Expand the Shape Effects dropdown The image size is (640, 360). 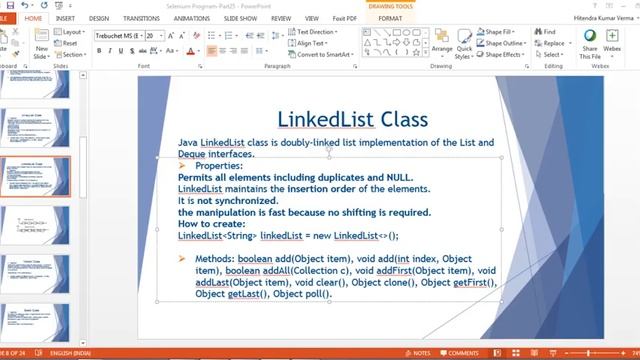click(x=501, y=54)
